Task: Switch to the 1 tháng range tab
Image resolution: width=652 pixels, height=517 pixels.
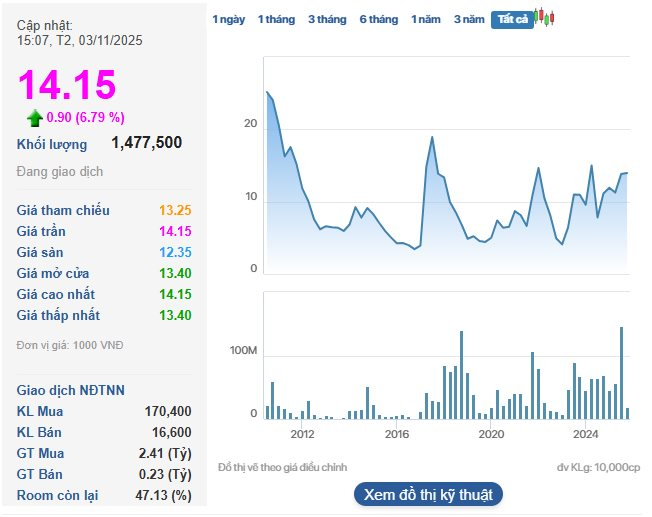Action: 276,19
